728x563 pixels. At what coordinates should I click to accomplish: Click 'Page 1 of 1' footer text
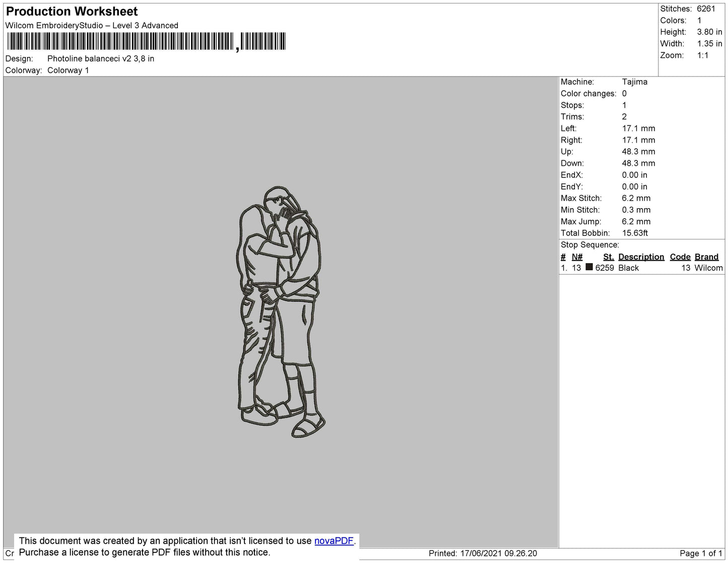click(701, 553)
